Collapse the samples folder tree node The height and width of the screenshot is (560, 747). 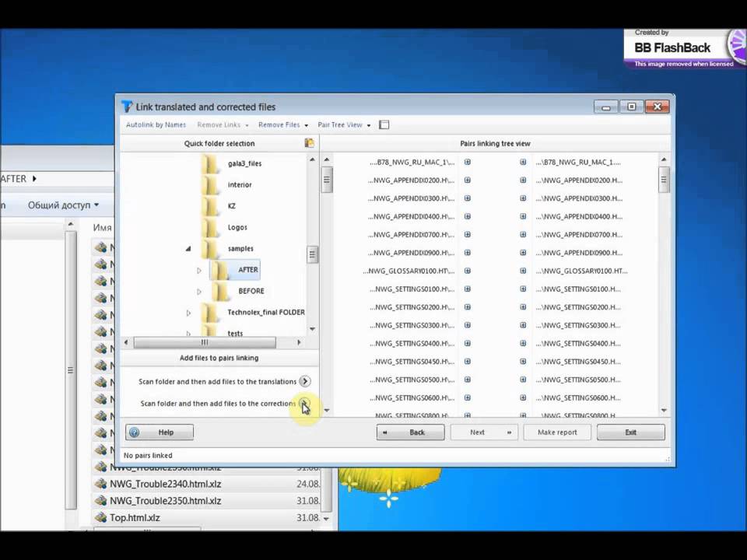tap(188, 249)
